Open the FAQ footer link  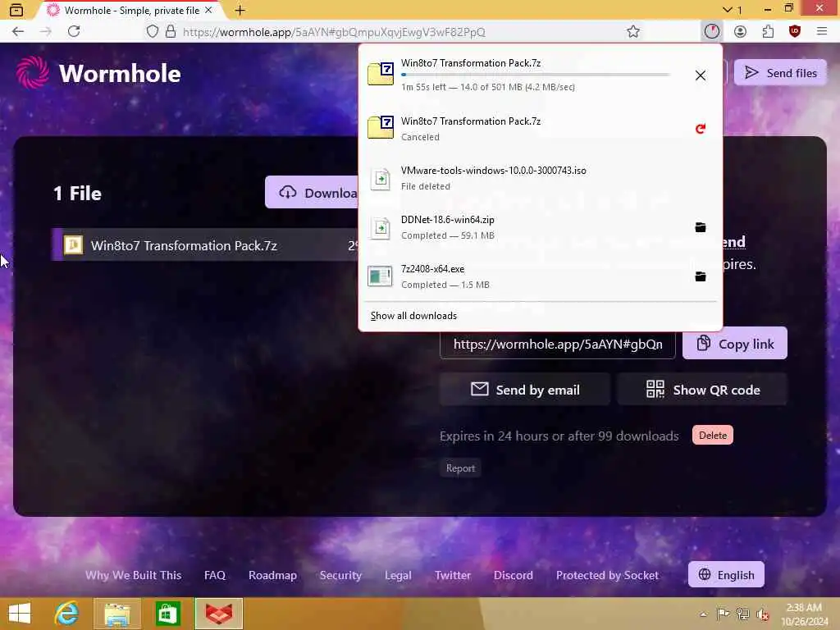(x=215, y=575)
